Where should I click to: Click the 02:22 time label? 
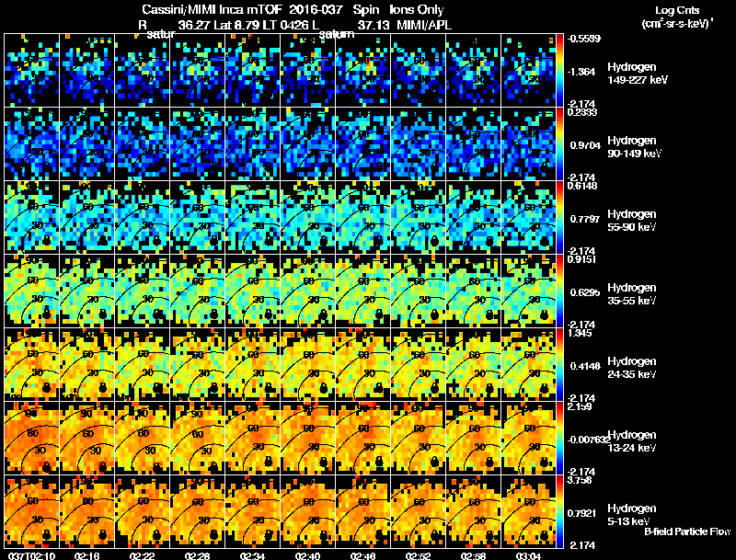point(142,556)
